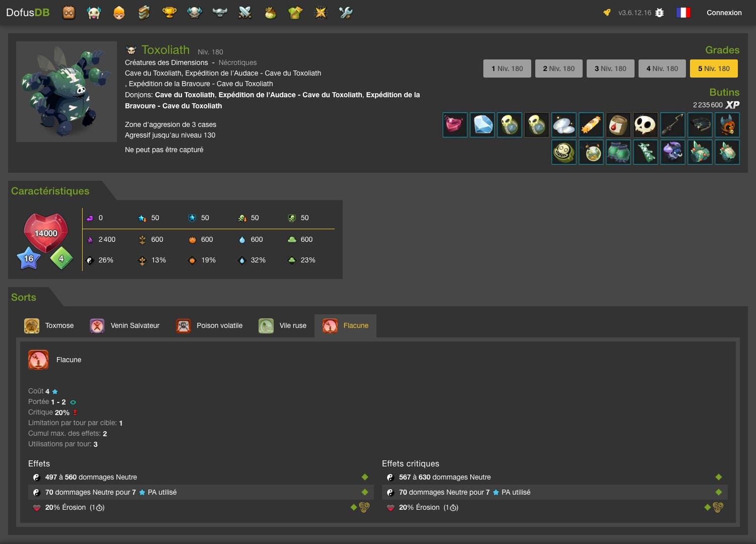Image resolution: width=756 pixels, height=544 pixels.
Task: Change language via the French flag
Action: (683, 13)
